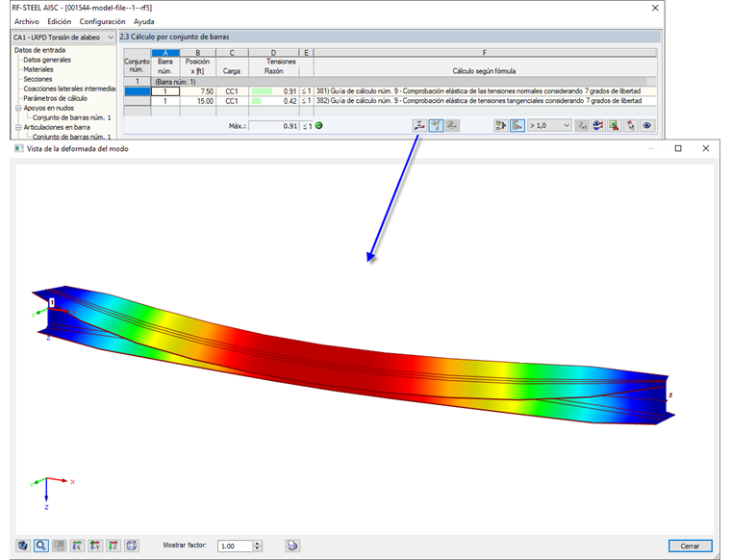This screenshot has width=731, height=560.
Task: Open the Archivo menu
Action: pyautogui.click(x=27, y=21)
